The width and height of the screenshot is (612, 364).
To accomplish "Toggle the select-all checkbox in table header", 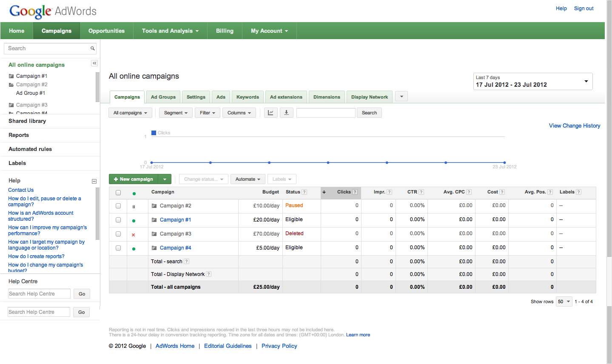I will 118,193.
